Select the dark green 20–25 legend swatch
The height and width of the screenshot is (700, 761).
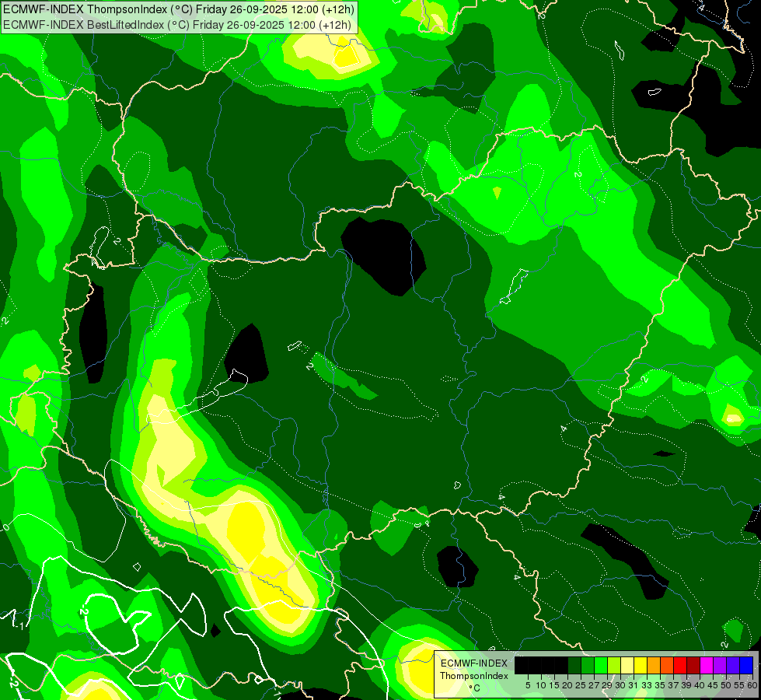tap(574, 666)
